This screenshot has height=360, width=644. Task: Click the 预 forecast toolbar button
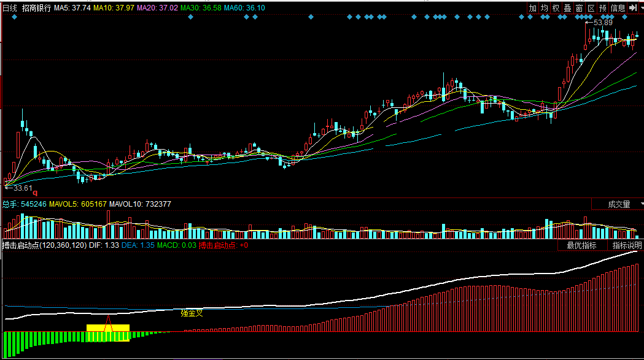click(602, 8)
